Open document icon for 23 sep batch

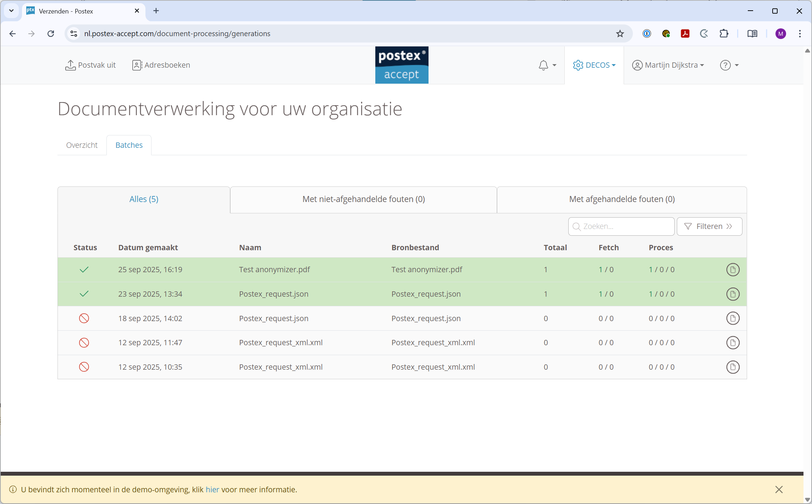(733, 294)
